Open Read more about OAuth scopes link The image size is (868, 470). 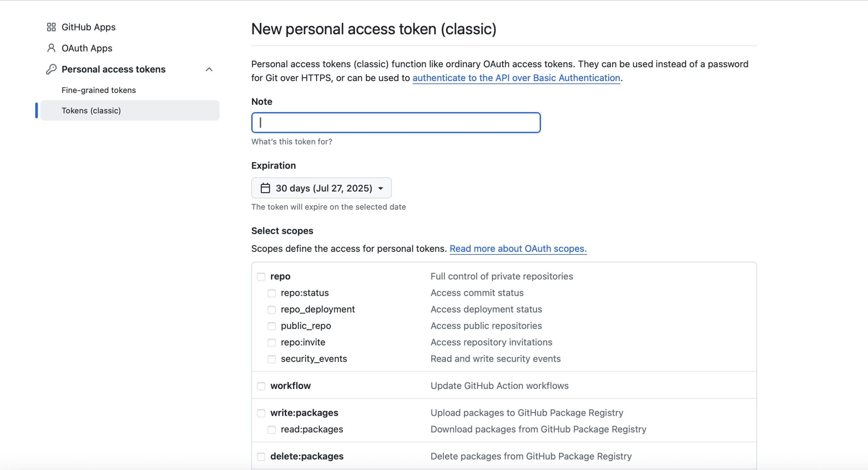point(518,249)
